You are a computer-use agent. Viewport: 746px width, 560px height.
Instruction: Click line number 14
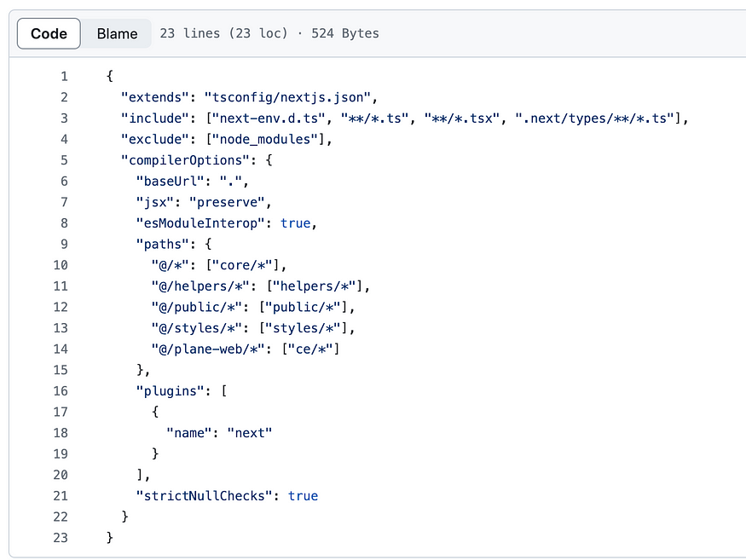click(61, 349)
